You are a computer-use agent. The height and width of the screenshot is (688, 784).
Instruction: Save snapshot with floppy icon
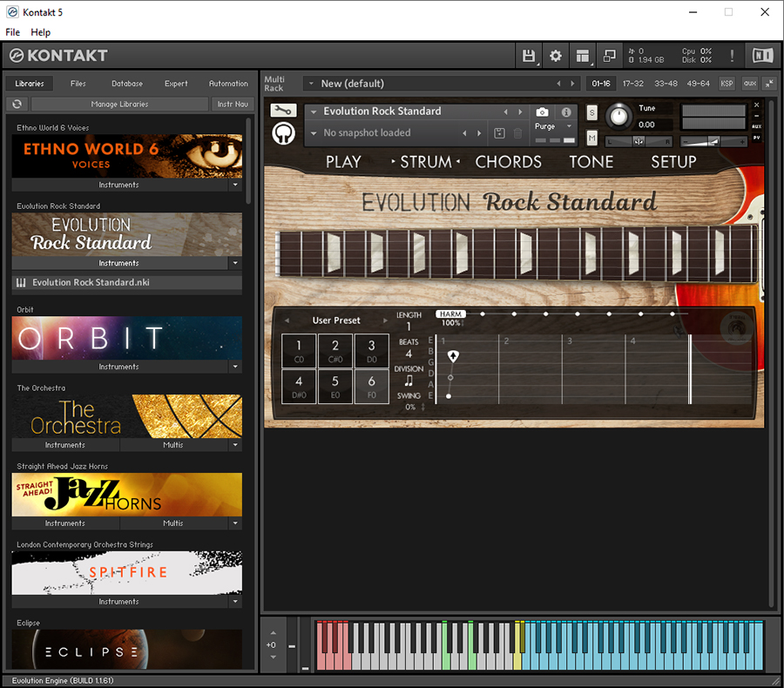tap(499, 133)
